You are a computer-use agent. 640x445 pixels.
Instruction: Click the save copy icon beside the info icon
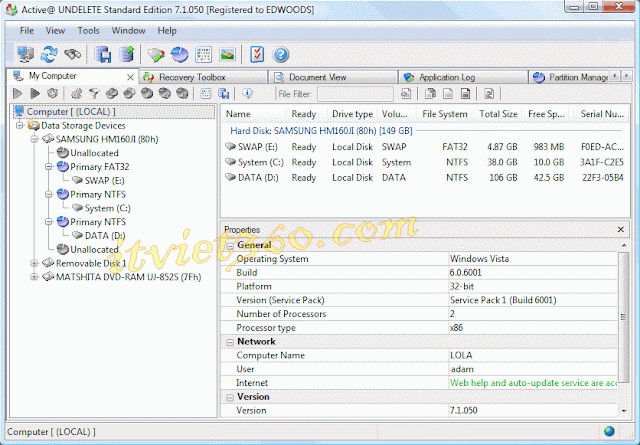223,94
